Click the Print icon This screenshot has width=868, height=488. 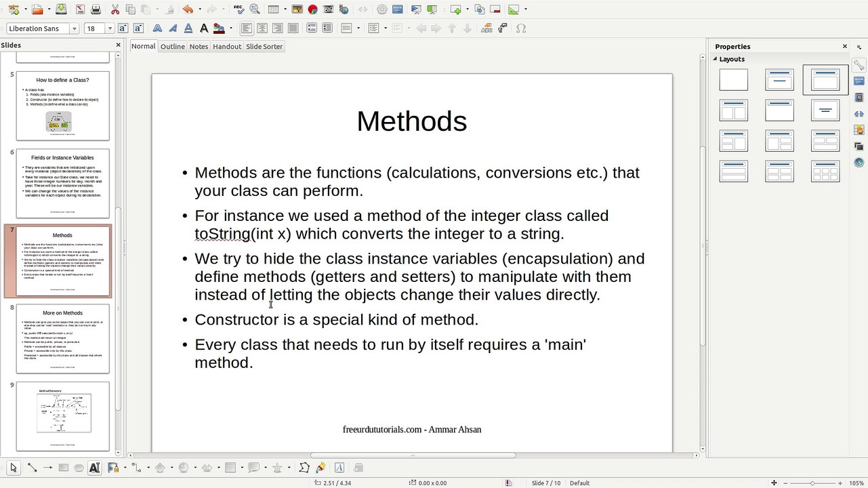point(96,9)
